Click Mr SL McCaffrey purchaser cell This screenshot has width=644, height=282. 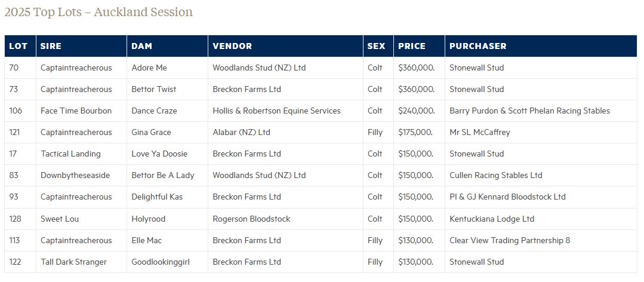480,132
